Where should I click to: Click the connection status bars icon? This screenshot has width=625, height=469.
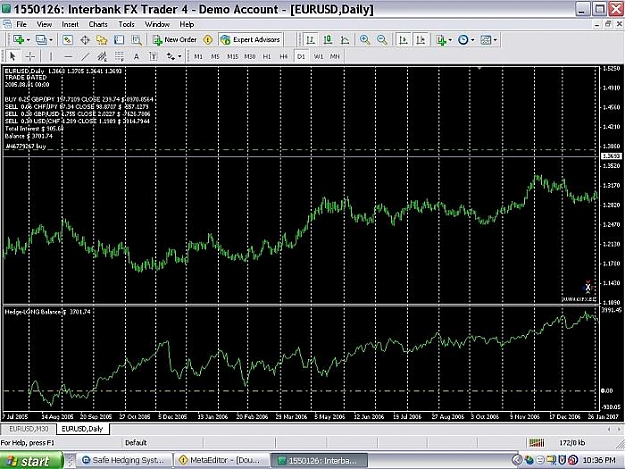click(x=537, y=443)
